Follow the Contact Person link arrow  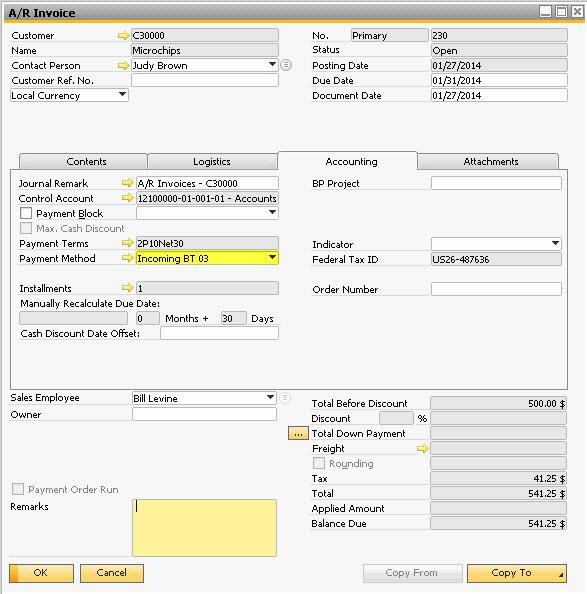[x=123, y=66]
